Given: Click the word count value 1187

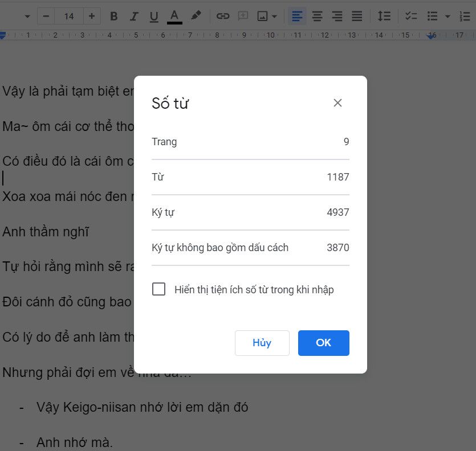Looking at the screenshot, I should pos(338,177).
